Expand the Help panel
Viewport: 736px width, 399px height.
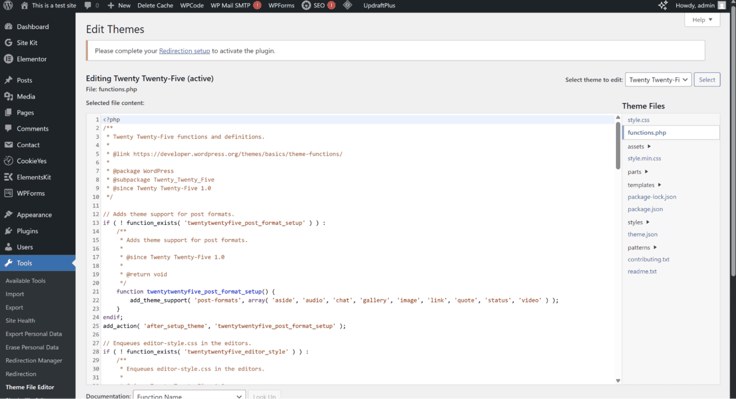tap(702, 20)
